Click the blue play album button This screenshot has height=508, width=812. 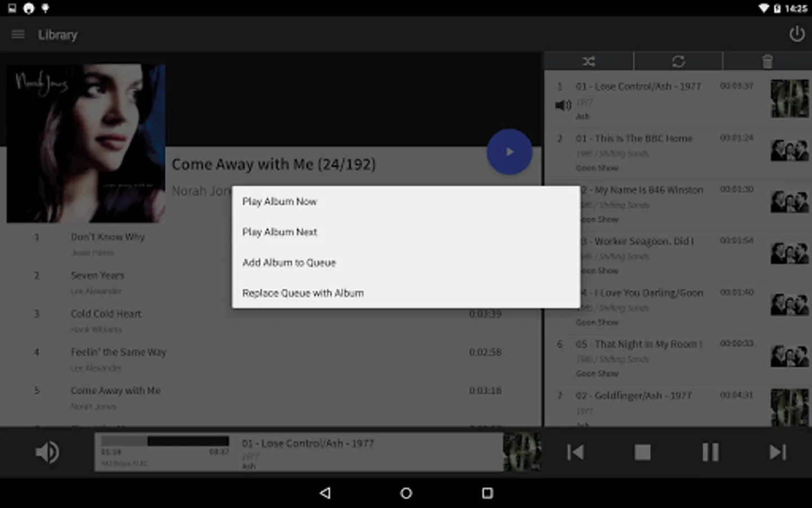pyautogui.click(x=509, y=152)
